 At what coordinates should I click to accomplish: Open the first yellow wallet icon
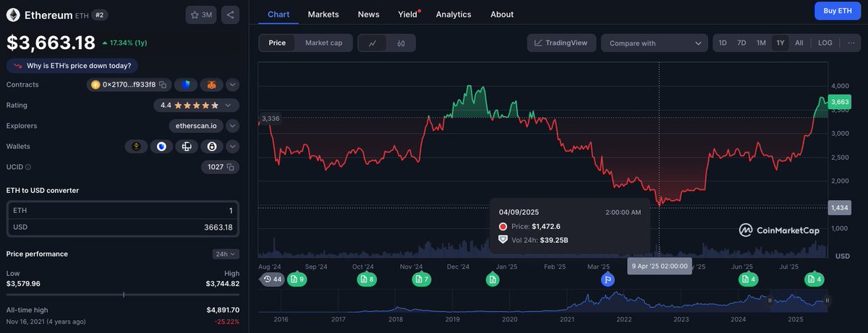click(135, 147)
